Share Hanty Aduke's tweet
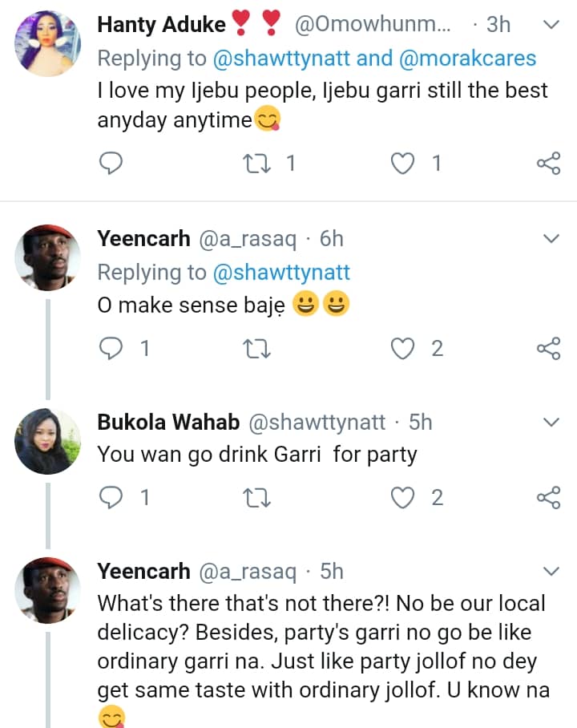 click(x=548, y=164)
